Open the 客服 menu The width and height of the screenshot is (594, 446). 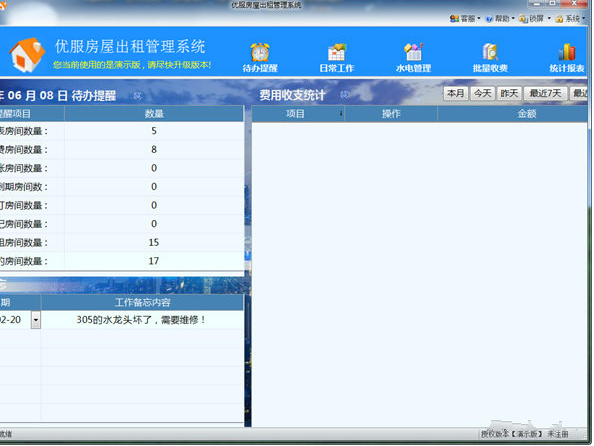(x=465, y=18)
